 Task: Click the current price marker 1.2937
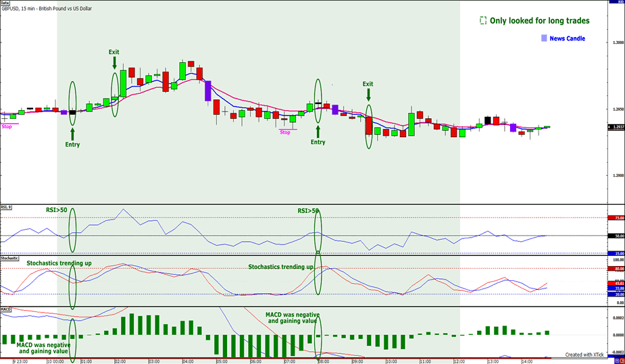pos(616,127)
